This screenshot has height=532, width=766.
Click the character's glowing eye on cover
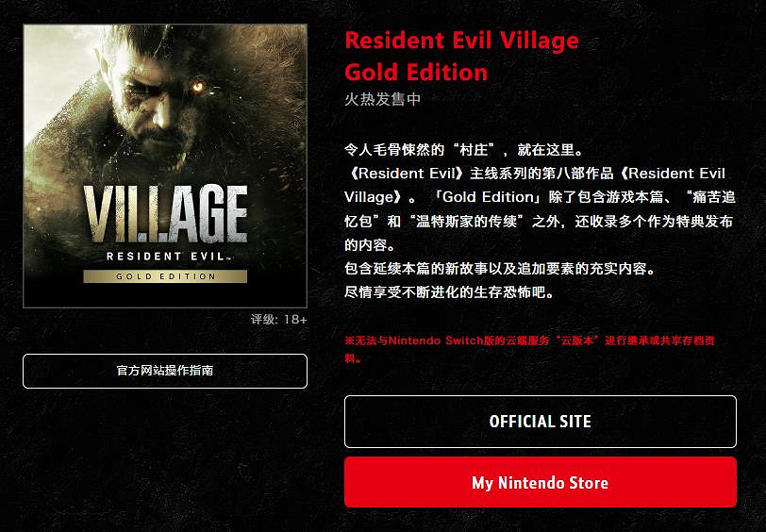(198, 88)
